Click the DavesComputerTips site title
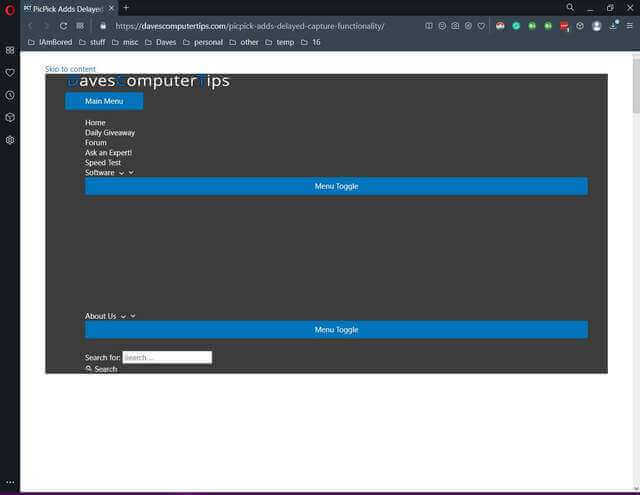 pyautogui.click(x=148, y=81)
